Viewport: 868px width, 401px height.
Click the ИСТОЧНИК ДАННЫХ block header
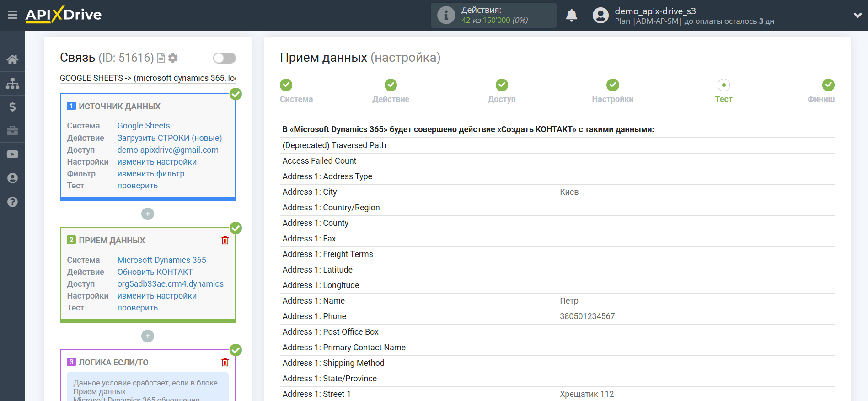[119, 106]
